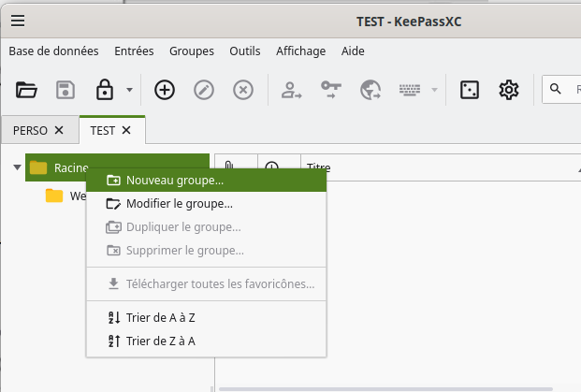Viewport: 581px width, 392px height.
Task: Open the password generator dice icon
Action: click(x=470, y=90)
